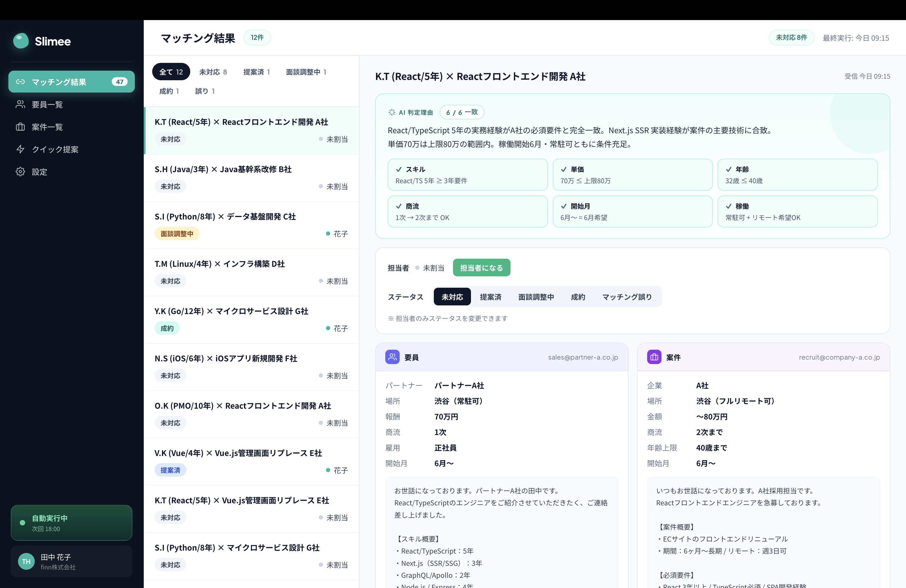
Task: Open S.I (Python/8年) × マイクロサービス設計 G社 match
Action: (252, 557)
